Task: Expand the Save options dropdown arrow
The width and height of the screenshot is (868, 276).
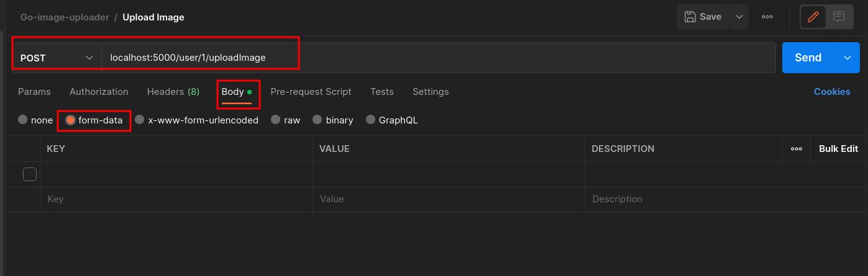Action: point(739,17)
